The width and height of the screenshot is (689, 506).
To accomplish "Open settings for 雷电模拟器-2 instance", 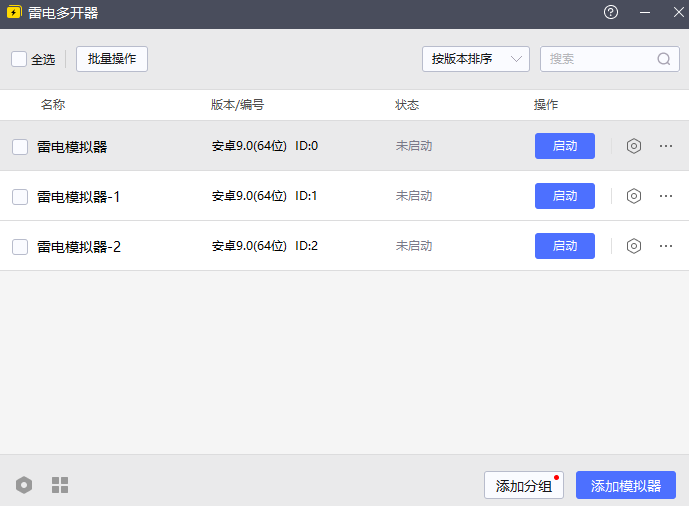I will point(633,246).
